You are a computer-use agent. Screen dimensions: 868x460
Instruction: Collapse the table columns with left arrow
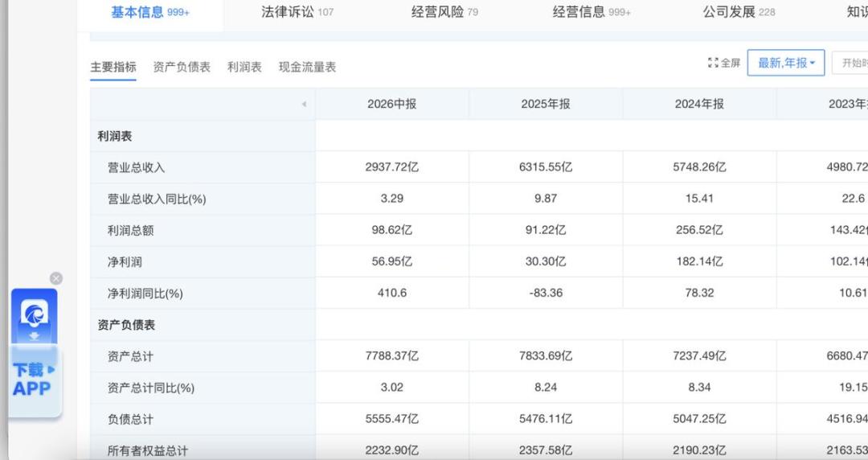(x=304, y=105)
